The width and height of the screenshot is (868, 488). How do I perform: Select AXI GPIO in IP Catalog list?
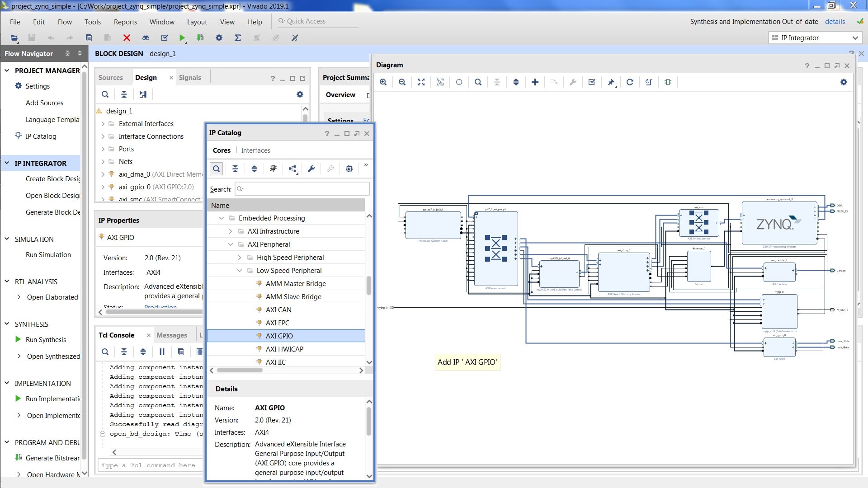286,336
